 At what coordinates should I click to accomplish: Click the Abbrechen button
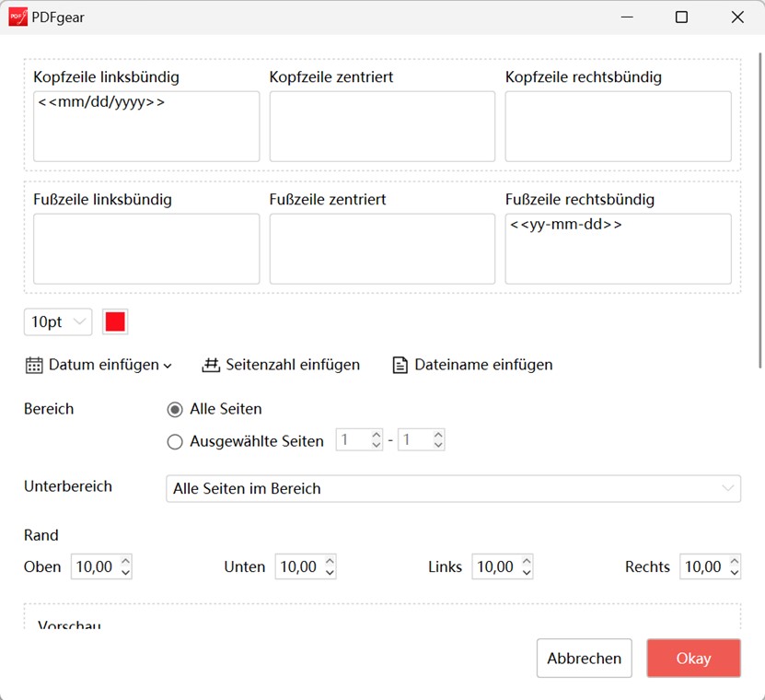pos(584,659)
